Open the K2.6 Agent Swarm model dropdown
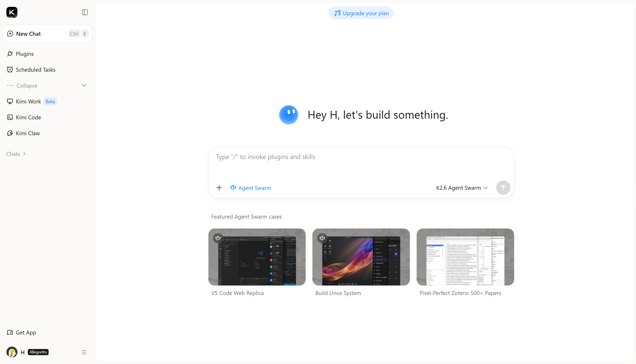636x364 pixels. pos(462,188)
